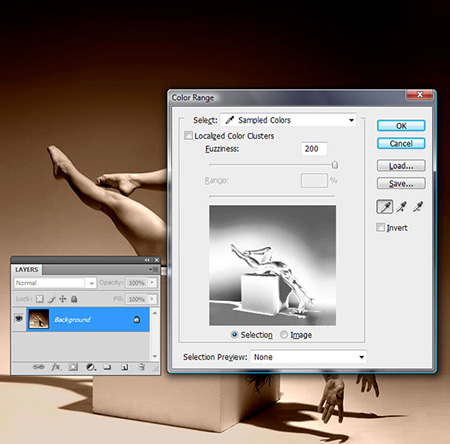Create a new layer group
Viewport: 450px width, 444px height.
tap(107, 367)
